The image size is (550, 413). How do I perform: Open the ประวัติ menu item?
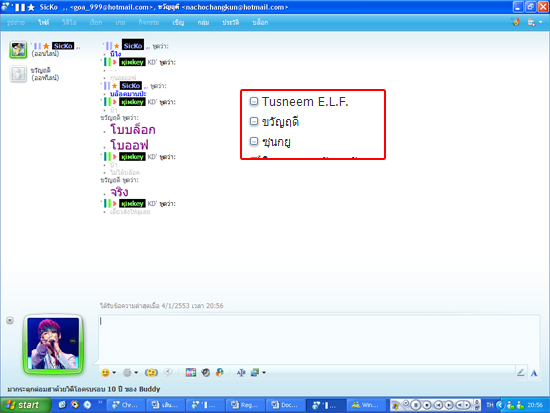tap(230, 22)
